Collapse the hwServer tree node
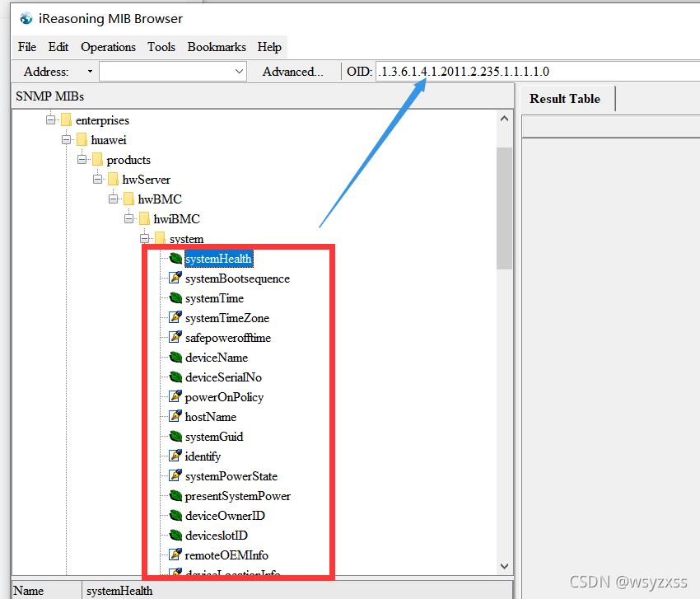Viewport: 700px width, 599px height. [97, 179]
